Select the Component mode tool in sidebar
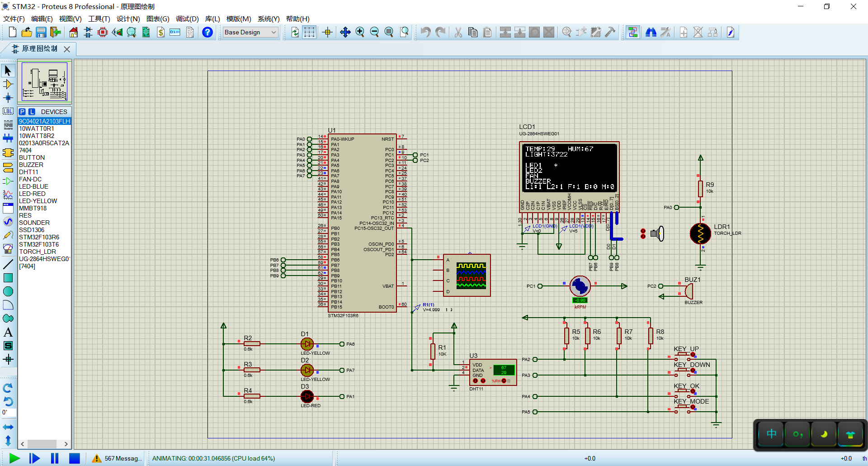This screenshot has height=466, width=868. pos(8,84)
